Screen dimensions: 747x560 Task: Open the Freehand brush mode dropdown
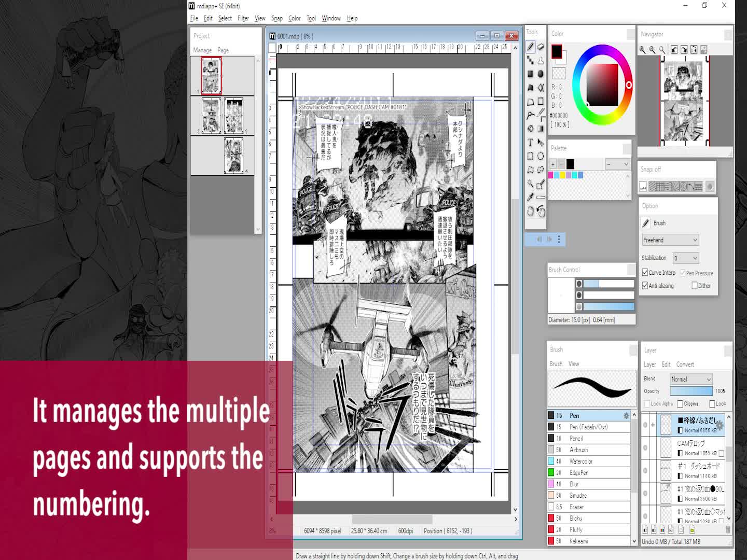tap(670, 240)
